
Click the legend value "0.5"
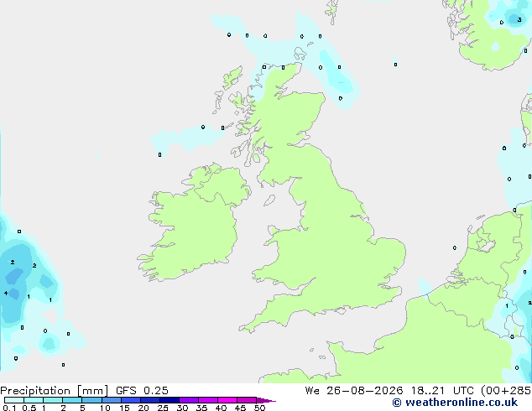[x=29, y=408]
